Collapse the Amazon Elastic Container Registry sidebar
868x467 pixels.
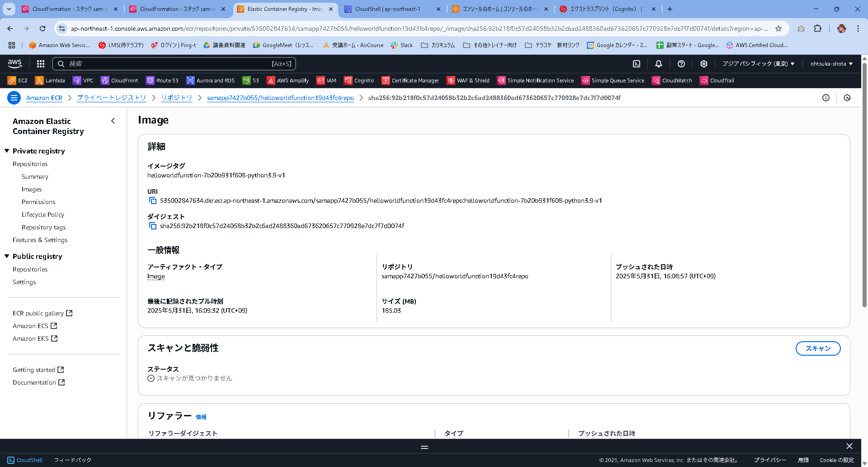point(113,121)
